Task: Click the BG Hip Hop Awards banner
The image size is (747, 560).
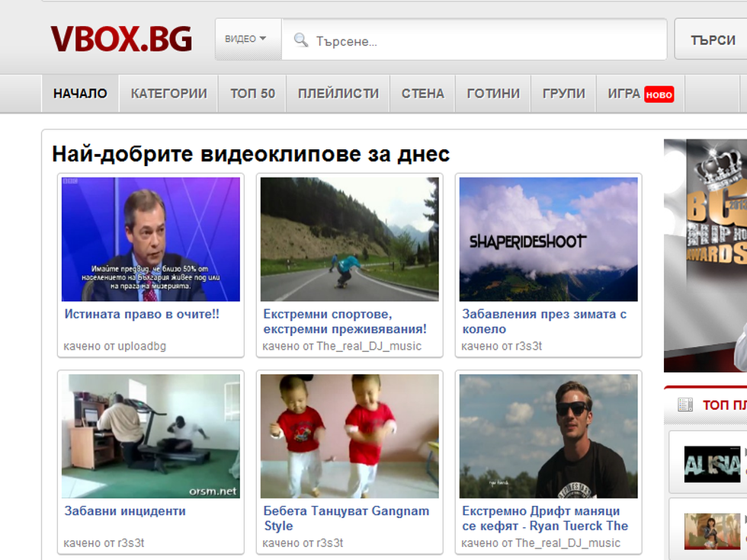Action: [x=706, y=256]
